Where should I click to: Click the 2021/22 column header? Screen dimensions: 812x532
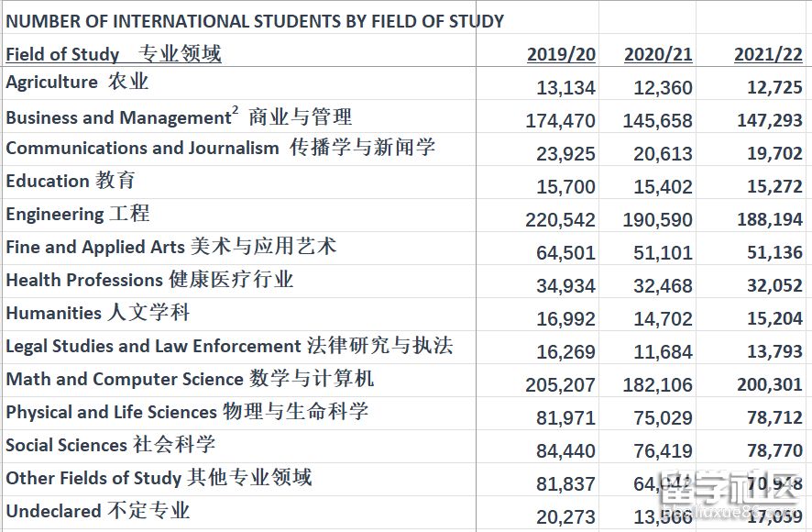pyautogui.click(x=768, y=55)
